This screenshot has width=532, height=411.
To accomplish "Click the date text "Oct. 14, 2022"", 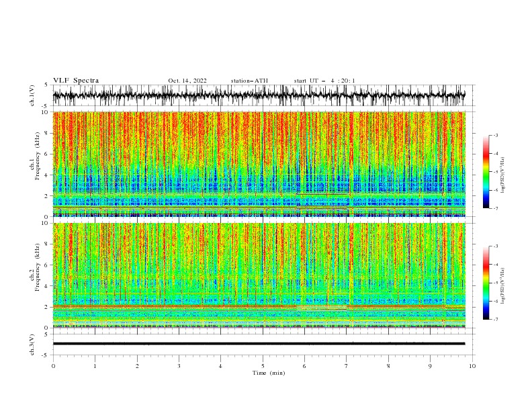I will [187, 81].
